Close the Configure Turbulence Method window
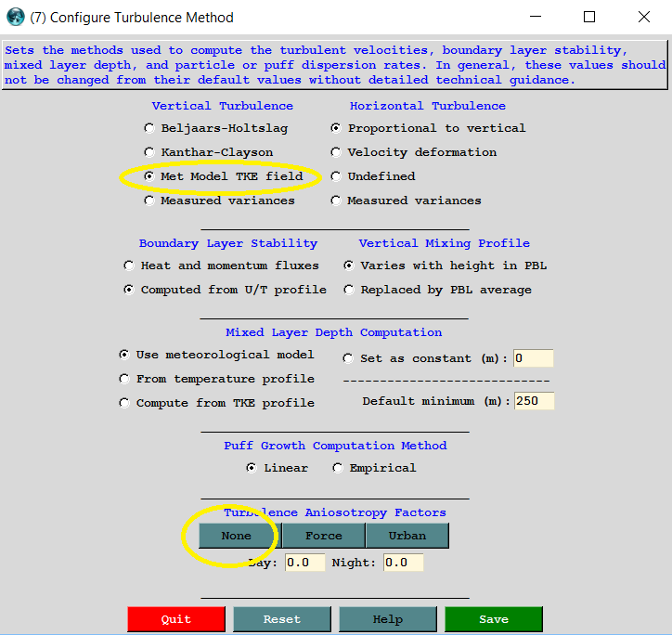This screenshot has width=672, height=635. (644, 17)
